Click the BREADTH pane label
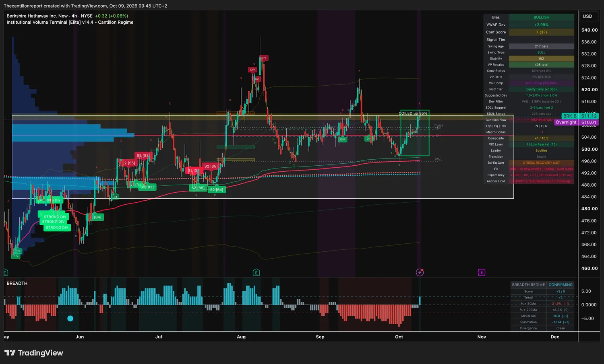 (x=17, y=284)
